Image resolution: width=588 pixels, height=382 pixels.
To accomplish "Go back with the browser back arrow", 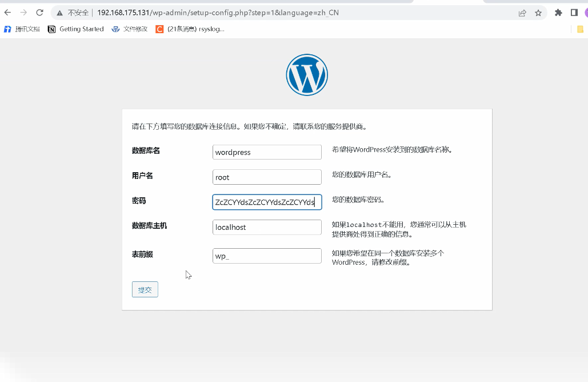I will coord(7,13).
